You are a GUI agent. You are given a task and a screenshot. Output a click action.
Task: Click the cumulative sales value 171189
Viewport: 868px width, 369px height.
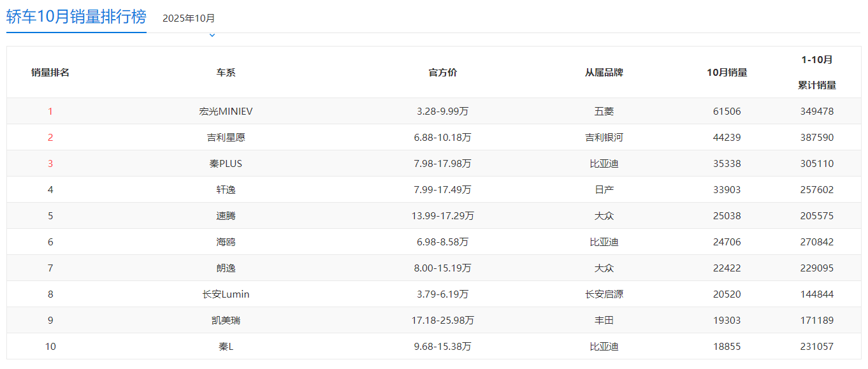817,321
